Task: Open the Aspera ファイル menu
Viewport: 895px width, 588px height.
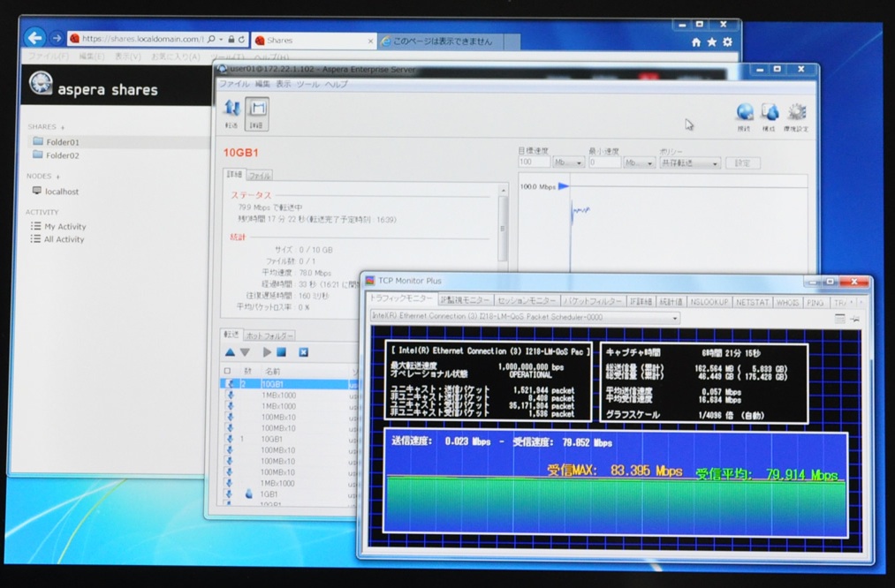Action: point(235,84)
